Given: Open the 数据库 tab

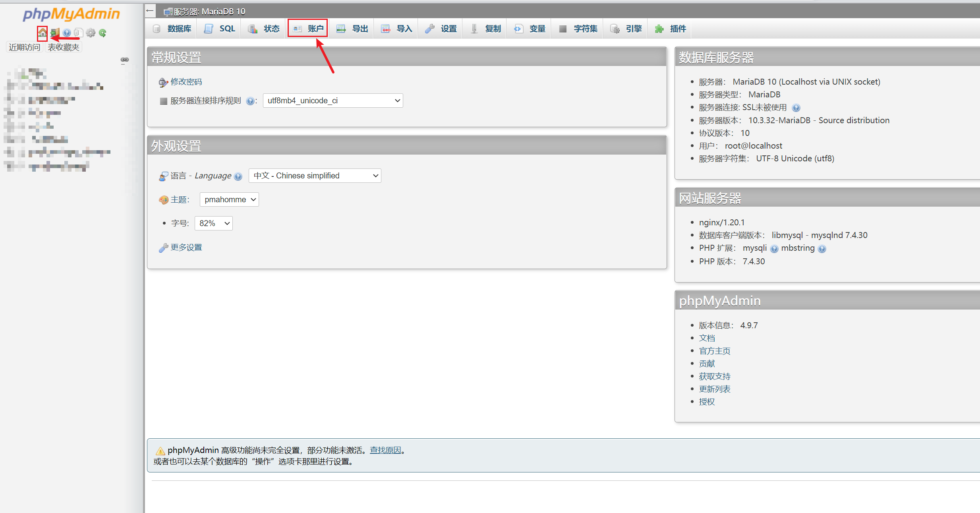Looking at the screenshot, I should pos(172,29).
